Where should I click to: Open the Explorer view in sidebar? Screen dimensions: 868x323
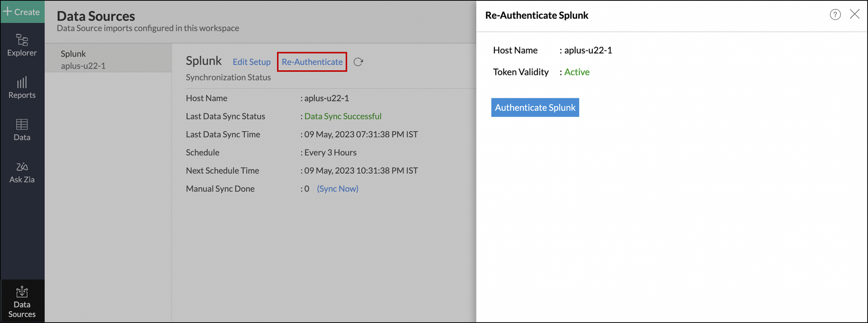22,45
